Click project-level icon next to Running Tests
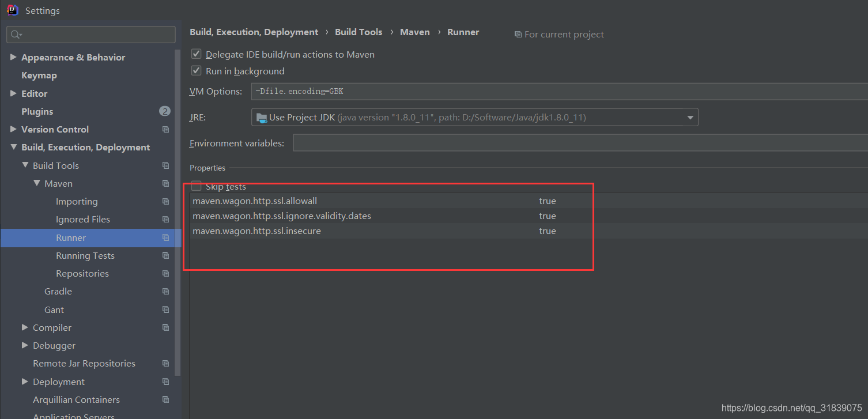 point(166,255)
